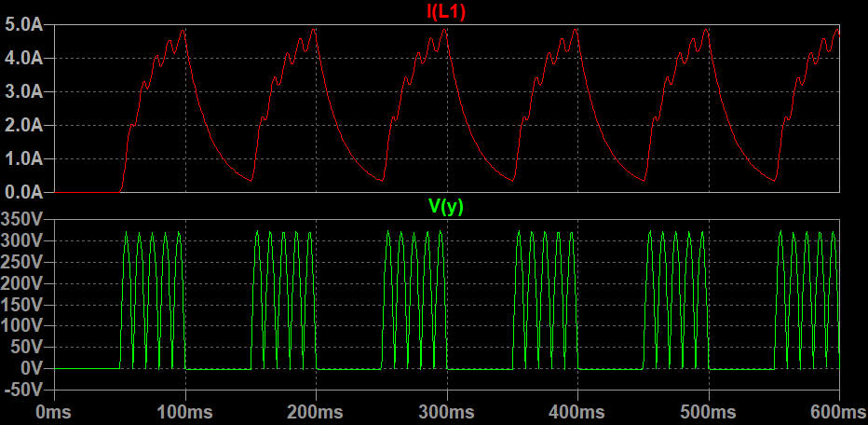Click the 50V axis label
This screenshot has height=425, width=868.
(x=28, y=348)
